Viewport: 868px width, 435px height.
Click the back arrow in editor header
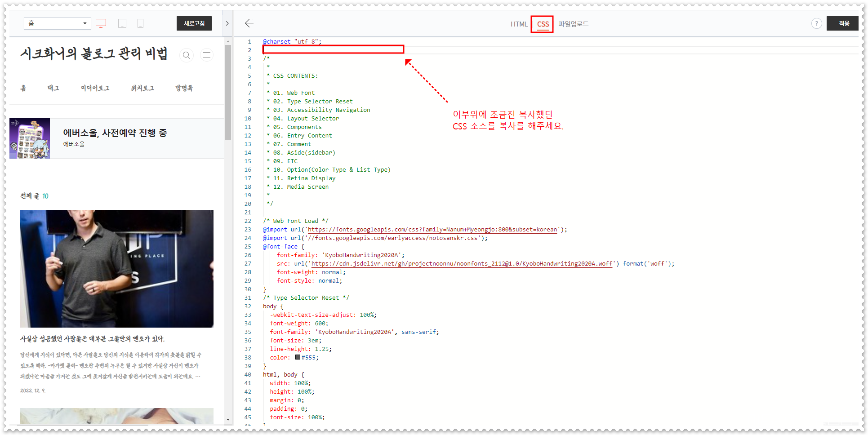point(249,23)
